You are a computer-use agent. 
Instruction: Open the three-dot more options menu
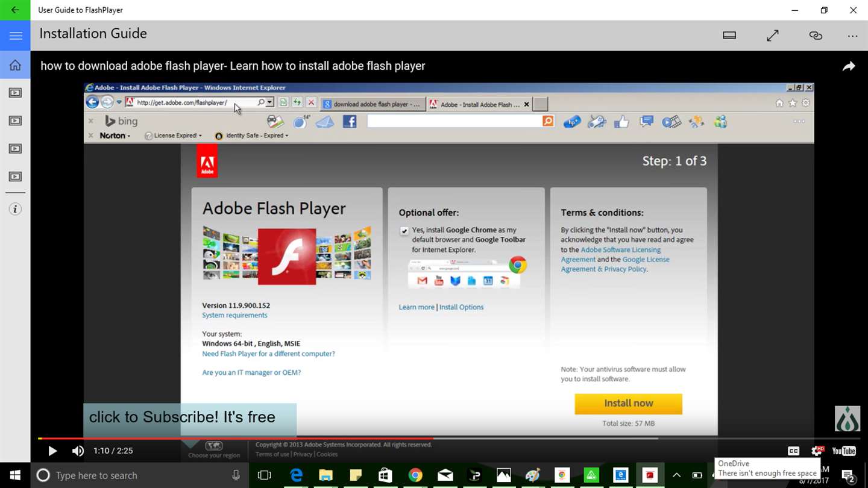click(x=852, y=36)
